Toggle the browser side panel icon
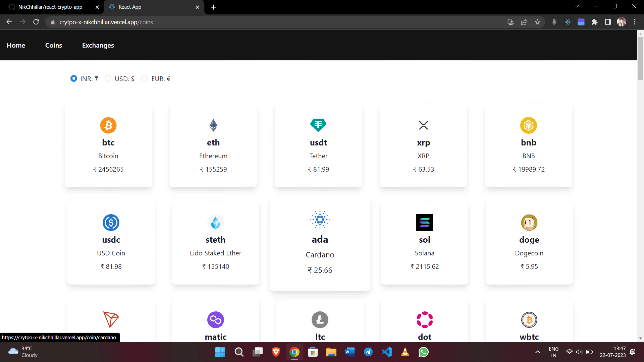644x362 pixels. 608,22
